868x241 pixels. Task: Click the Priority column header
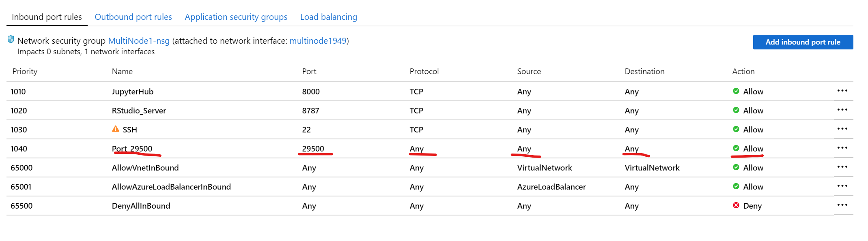[25, 71]
